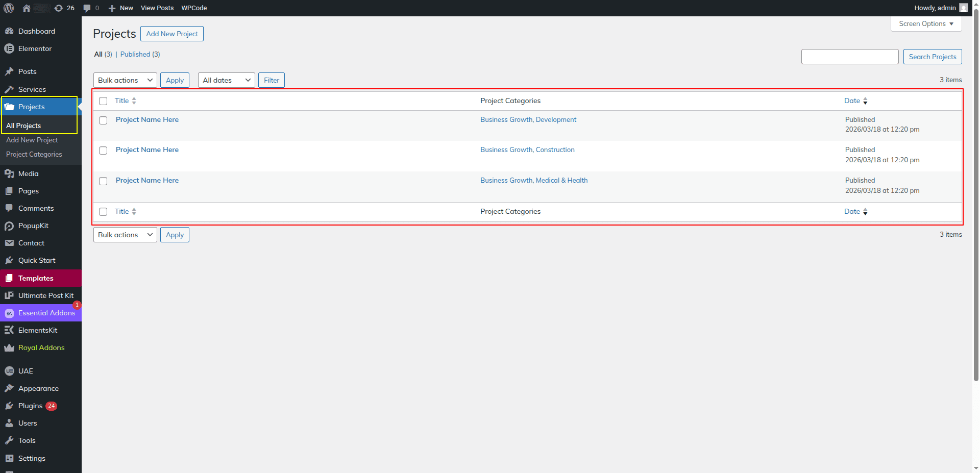The width and height of the screenshot is (980, 473).
Task: Click the Comments sidebar icon
Action: 9,208
